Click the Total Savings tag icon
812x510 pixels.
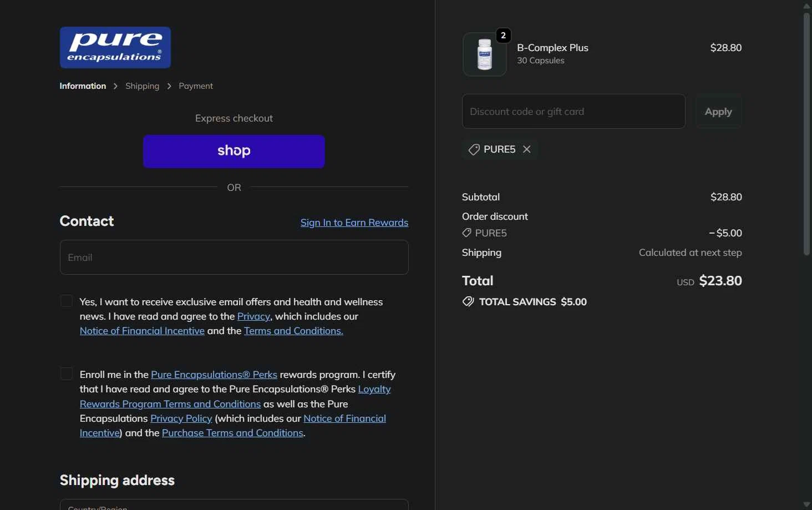click(x=468, y=301)
